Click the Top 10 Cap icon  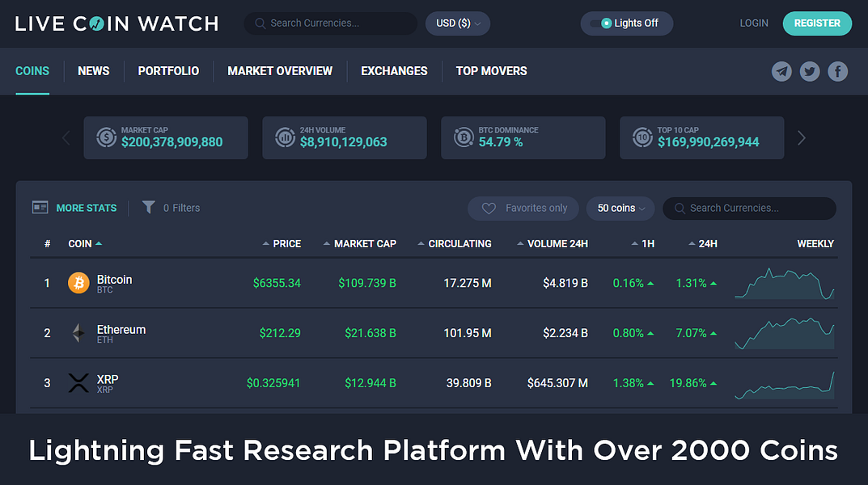642,137
